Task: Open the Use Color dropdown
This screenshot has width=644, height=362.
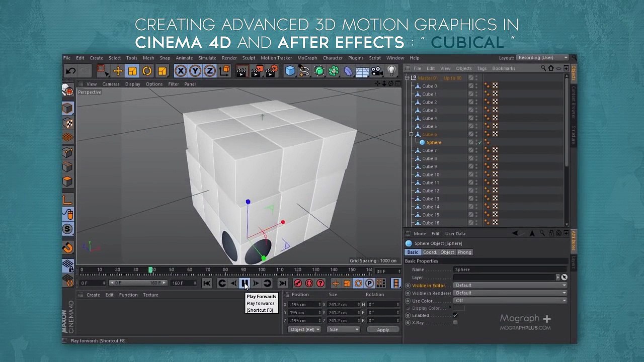Action: tap(511, 300)
